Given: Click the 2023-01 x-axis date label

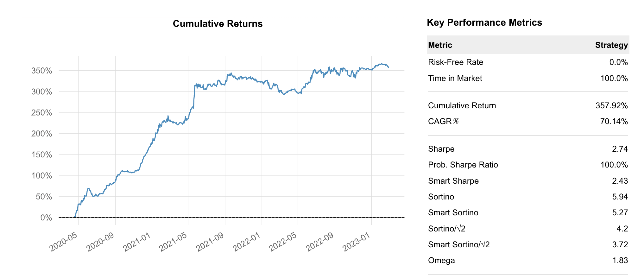Looking at the screenshot, I should pyautogui.click(x=357, y=242).
